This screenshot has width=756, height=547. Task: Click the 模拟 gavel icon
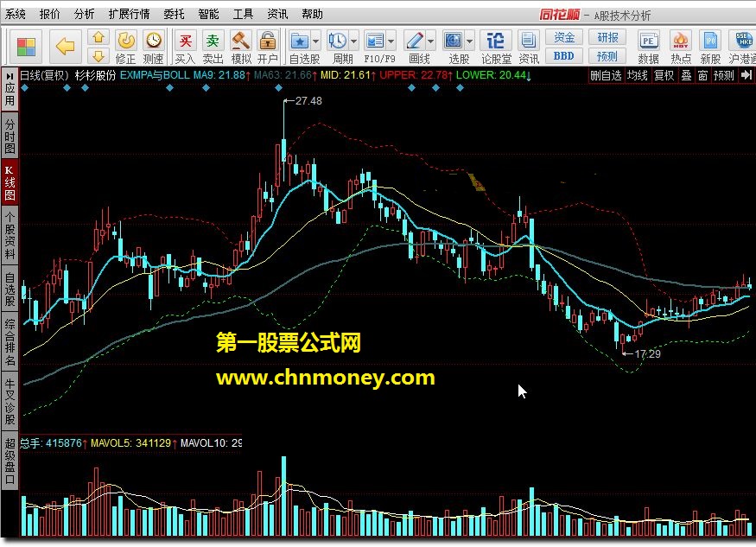tap(240, 41)
